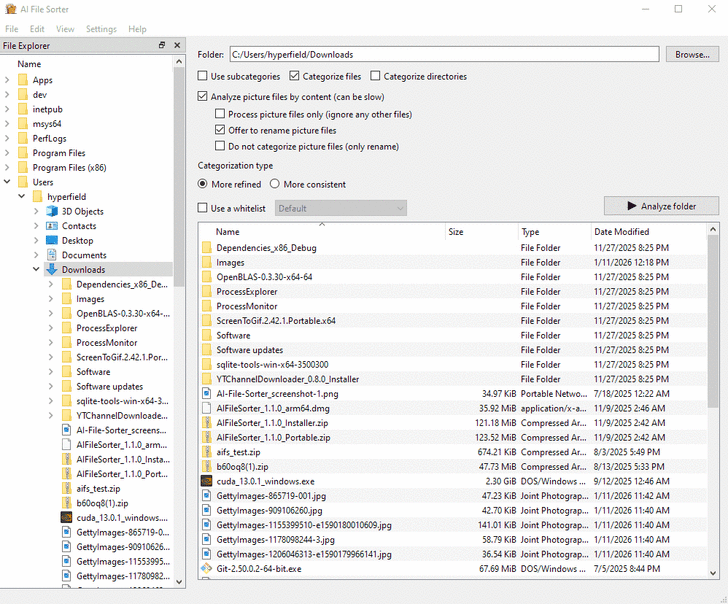Screen dimensions: 728x604
Task: Click the AI File Sorter app icon in title bar
Action: pos(10,9)
